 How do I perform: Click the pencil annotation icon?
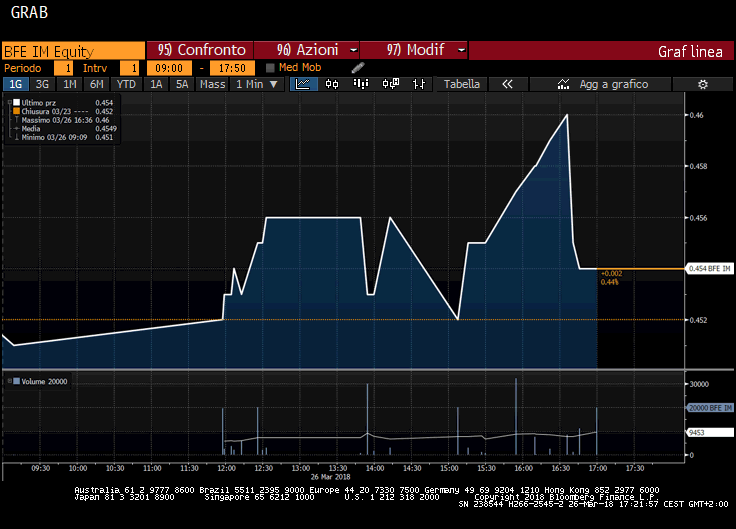click(358, 67)
